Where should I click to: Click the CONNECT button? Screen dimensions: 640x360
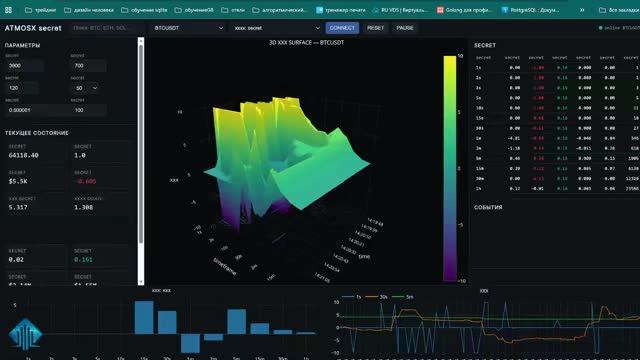(x=342, y=28)
